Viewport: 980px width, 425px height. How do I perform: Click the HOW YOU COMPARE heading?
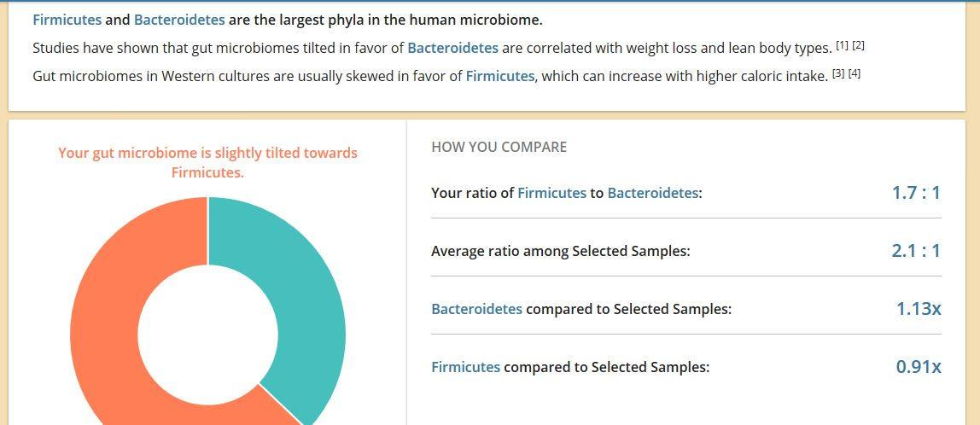(499, 148)
